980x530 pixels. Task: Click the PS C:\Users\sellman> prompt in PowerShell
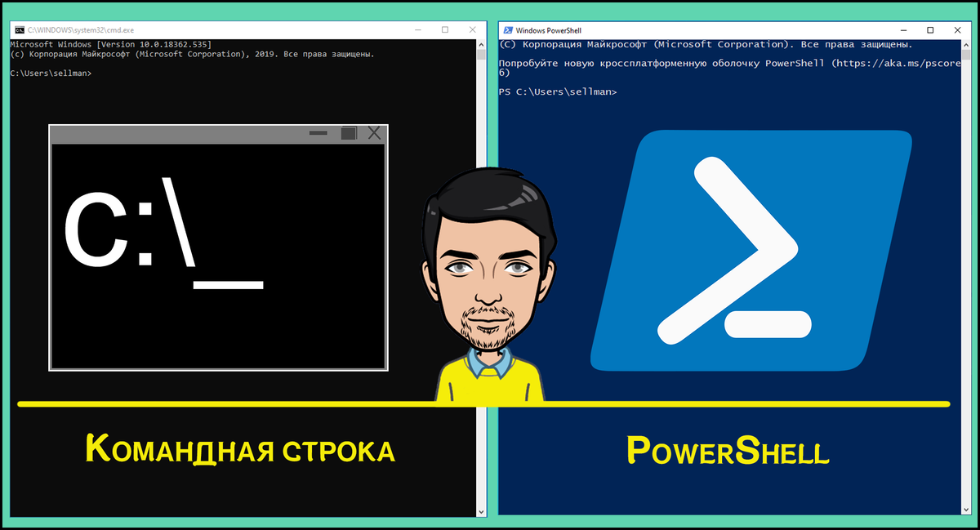pyautogui.click(x=558, y=92)
